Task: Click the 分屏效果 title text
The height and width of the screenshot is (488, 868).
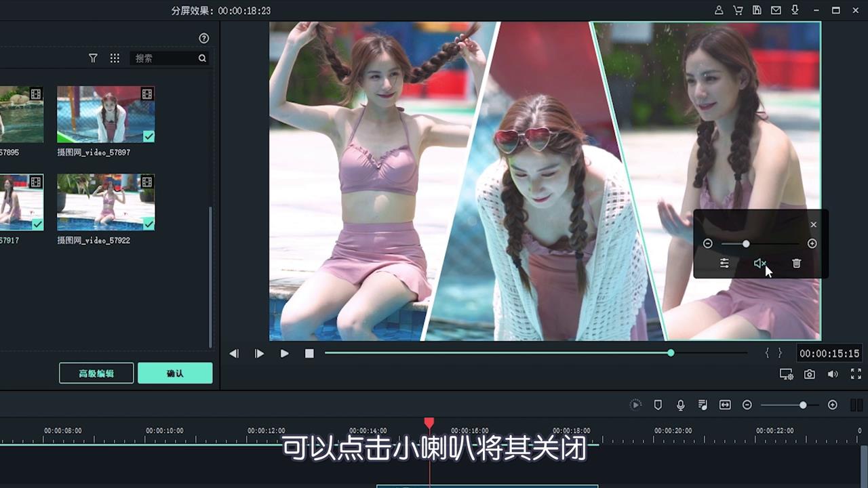Action: click(191, 11)
